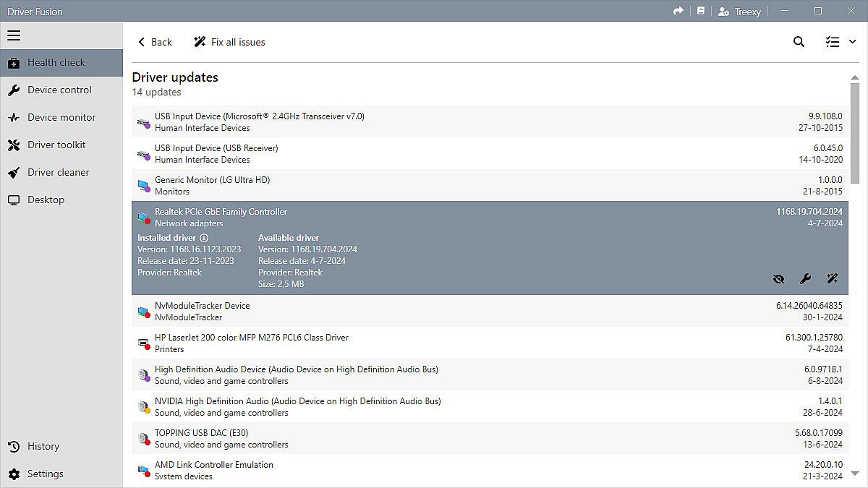Click the NVIDIA High Definition Audio speaker icon
The image size is (868, 488).
click(143, 407)
